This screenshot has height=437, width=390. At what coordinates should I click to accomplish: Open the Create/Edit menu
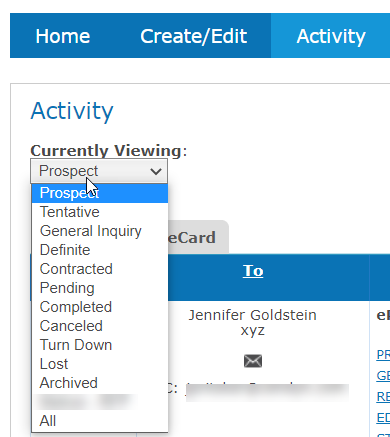(194, 36)
